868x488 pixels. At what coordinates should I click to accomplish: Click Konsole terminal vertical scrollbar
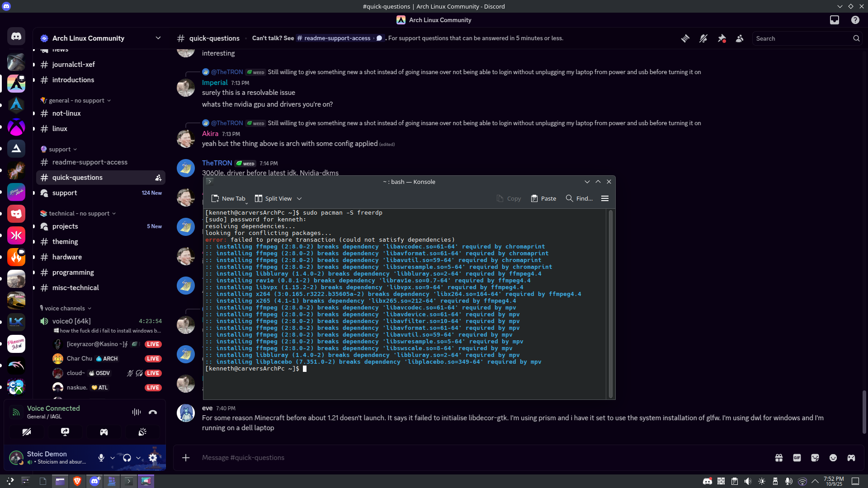[x=611, y=303]
